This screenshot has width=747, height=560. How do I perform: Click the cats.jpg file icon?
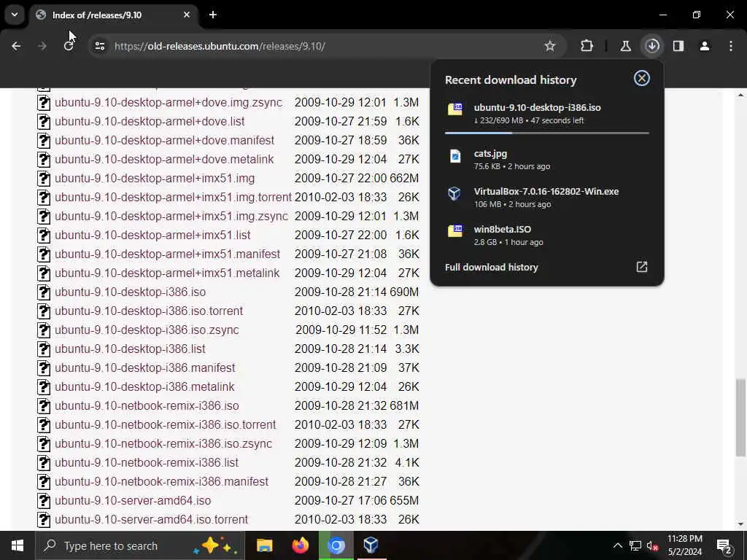tap(455, 156)
